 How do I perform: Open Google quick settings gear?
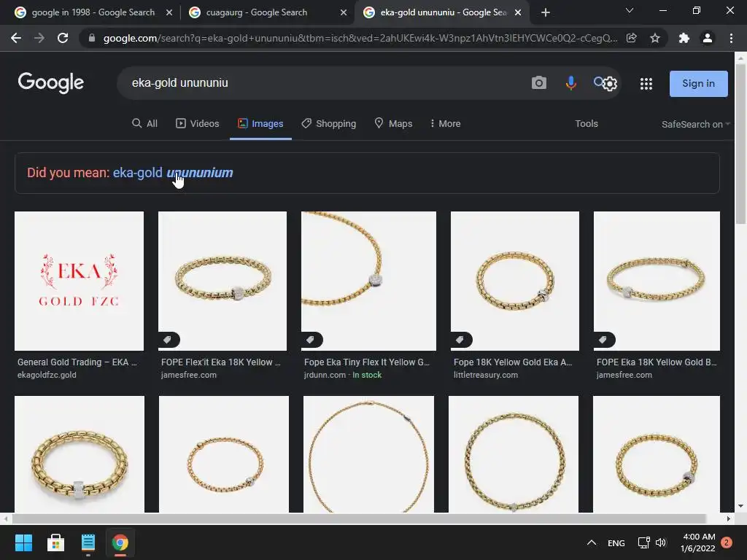pyautogui.click(x=610, y=84)
